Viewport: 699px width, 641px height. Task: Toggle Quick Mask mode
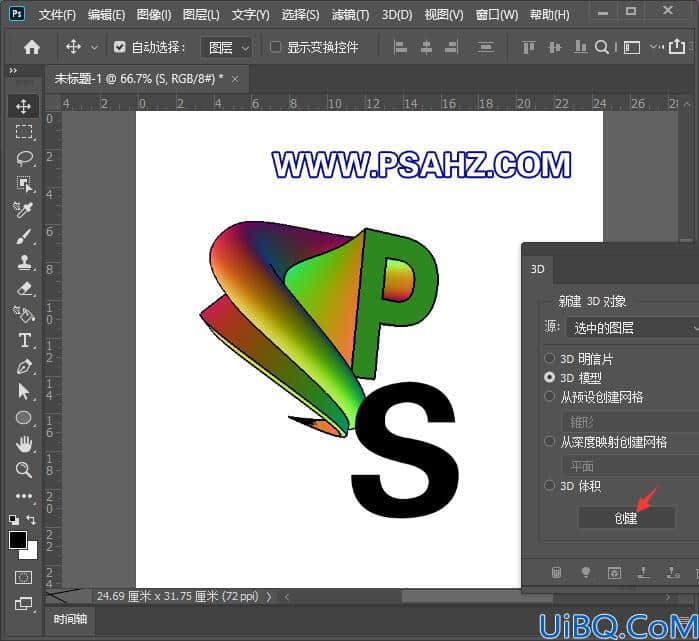coord(23,578)
